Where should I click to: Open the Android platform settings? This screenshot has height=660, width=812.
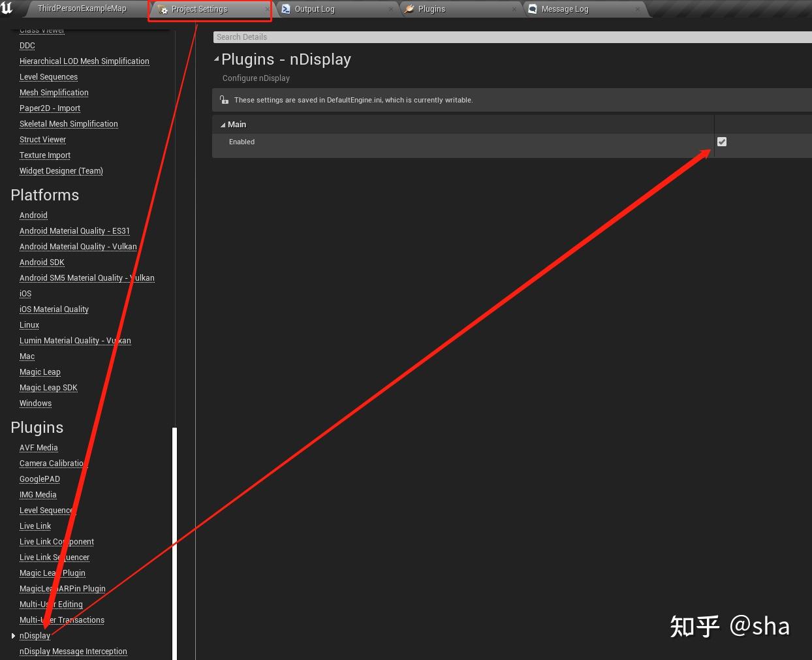click(x=33, y=215)
